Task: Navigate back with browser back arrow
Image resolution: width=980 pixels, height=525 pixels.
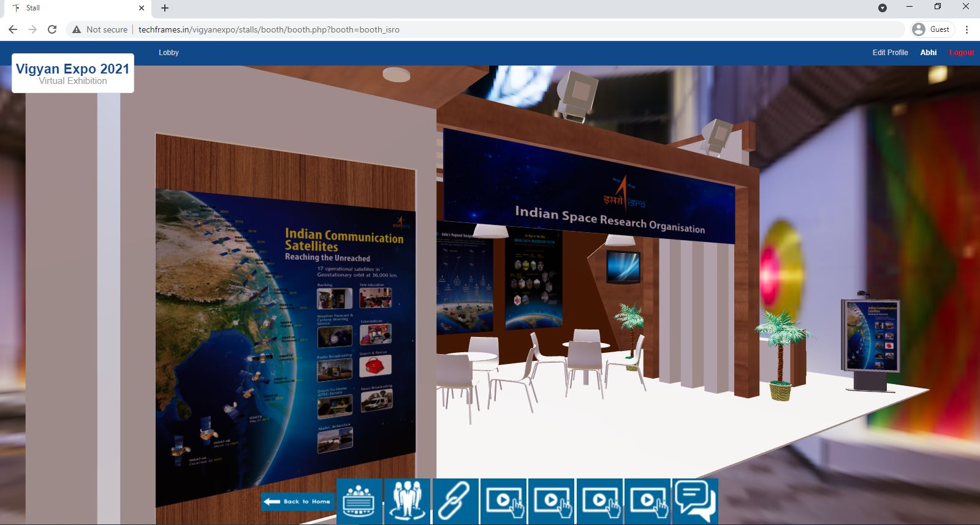Action: point(13,29)
